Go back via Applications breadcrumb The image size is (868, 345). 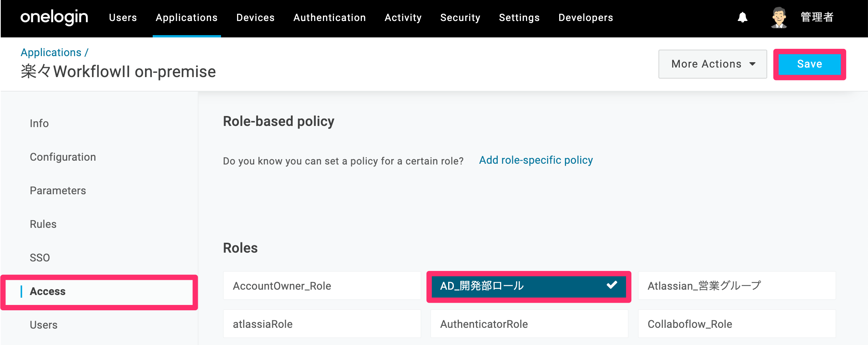tap(51, 52)
